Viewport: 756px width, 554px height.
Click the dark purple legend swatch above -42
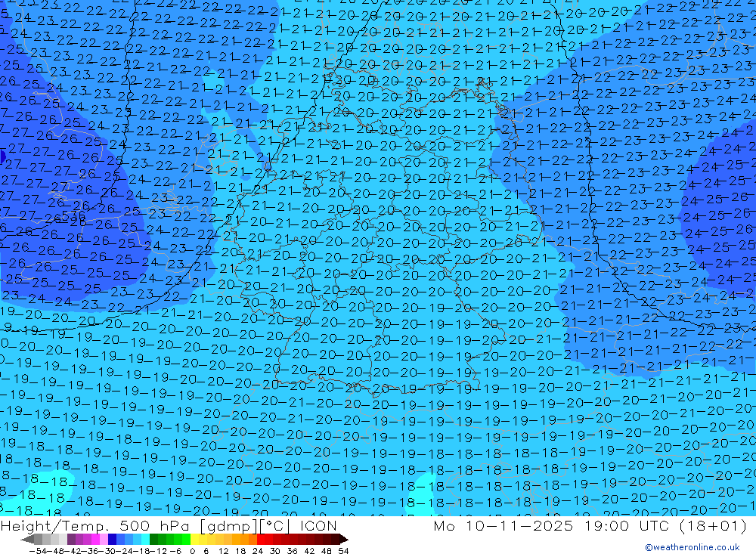[x=71, y=539]
